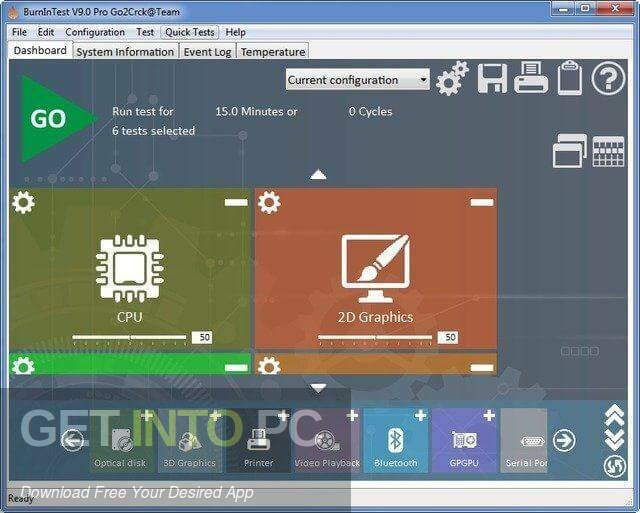
Task: Adjust the CPU duty cycle slider
Action: [129, 338]
